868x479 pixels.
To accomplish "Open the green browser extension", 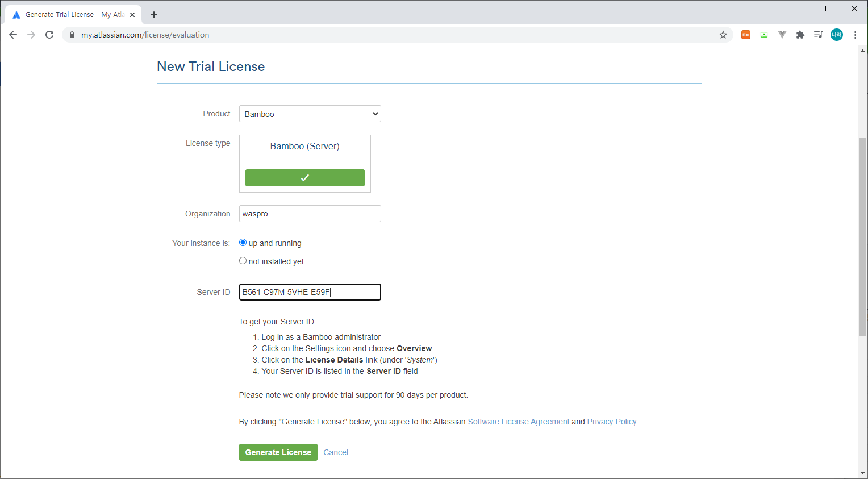I will coord(764,35).
